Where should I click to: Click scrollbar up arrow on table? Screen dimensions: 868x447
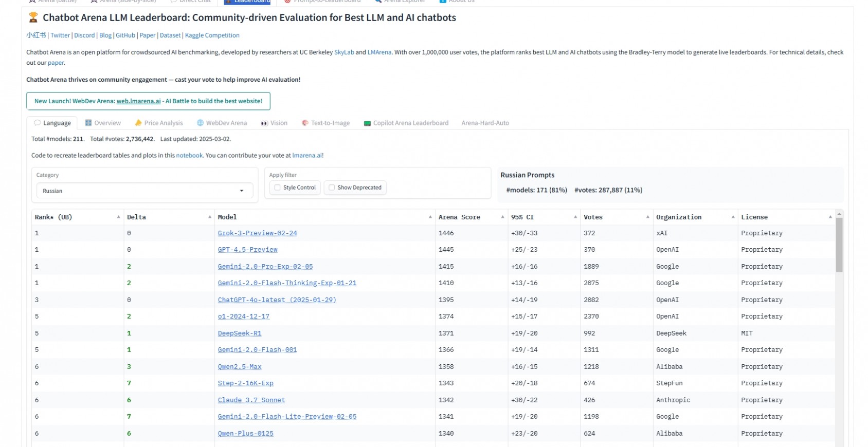point(839,213)
